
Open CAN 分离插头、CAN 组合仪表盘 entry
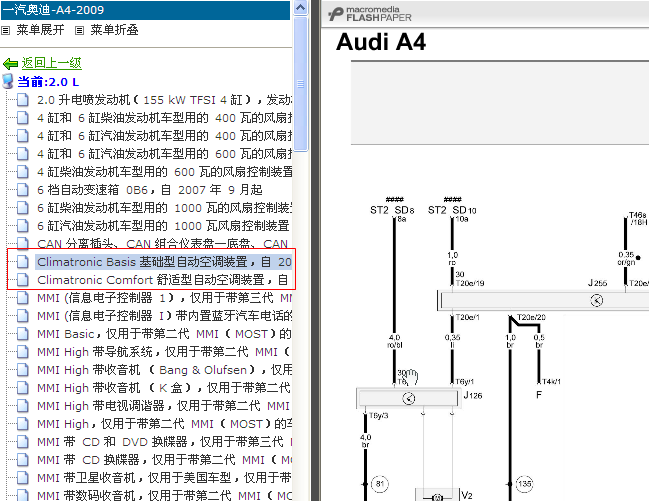(x=162, y=244)
